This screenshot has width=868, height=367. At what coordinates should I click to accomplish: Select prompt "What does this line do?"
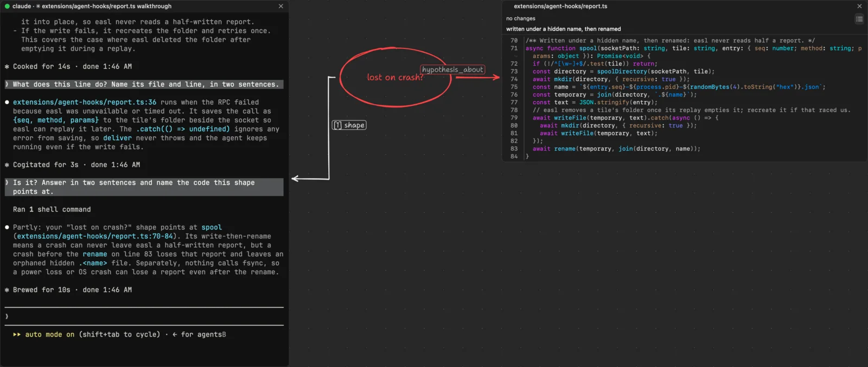[x=144, y=85]
